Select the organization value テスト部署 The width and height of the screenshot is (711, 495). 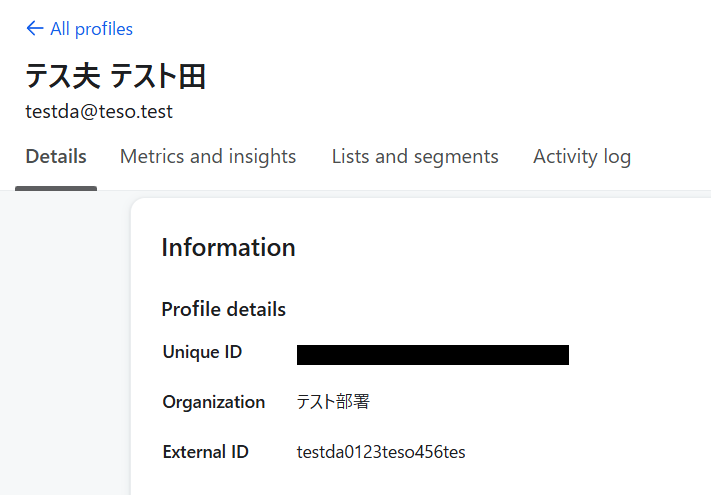coord(333,402)
